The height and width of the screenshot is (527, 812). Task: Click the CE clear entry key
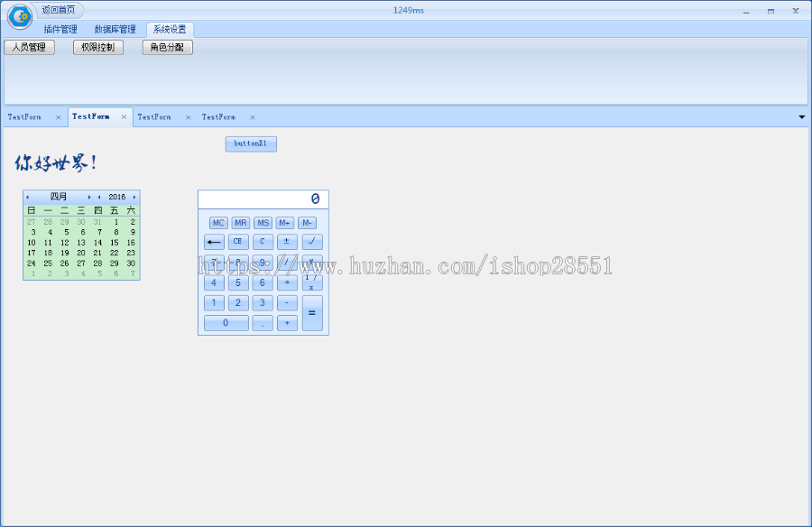(x=238, y=242)
